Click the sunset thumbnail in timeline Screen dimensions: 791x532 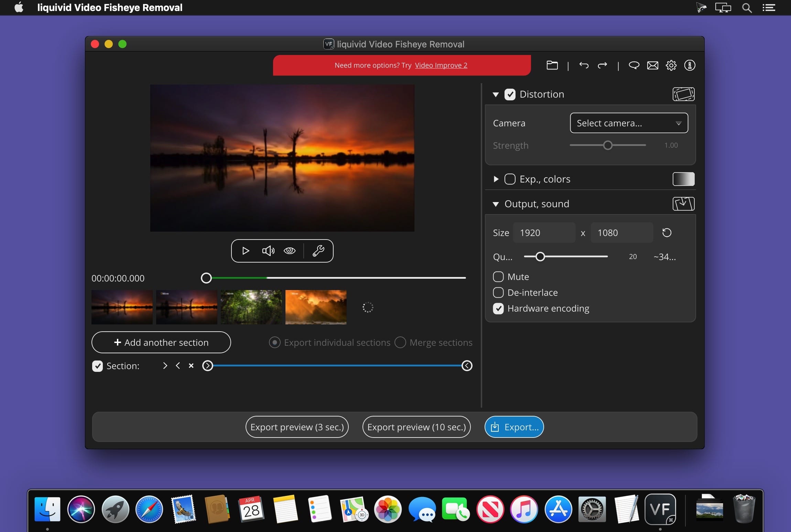(x=121, y=308)
